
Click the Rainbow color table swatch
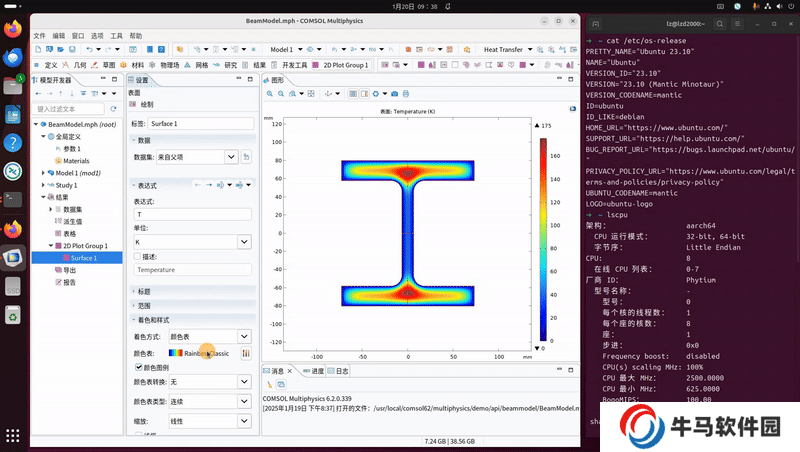coord(175,353)
